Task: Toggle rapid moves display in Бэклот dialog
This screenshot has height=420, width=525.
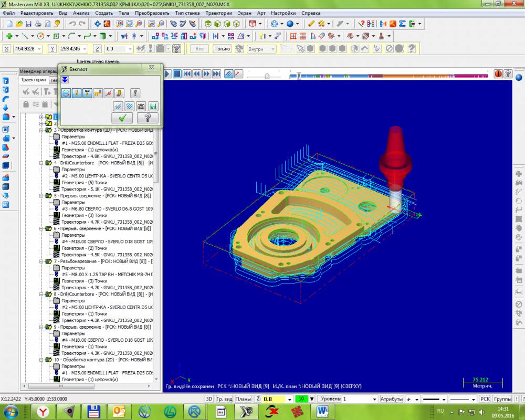Action: click(98, 93)
